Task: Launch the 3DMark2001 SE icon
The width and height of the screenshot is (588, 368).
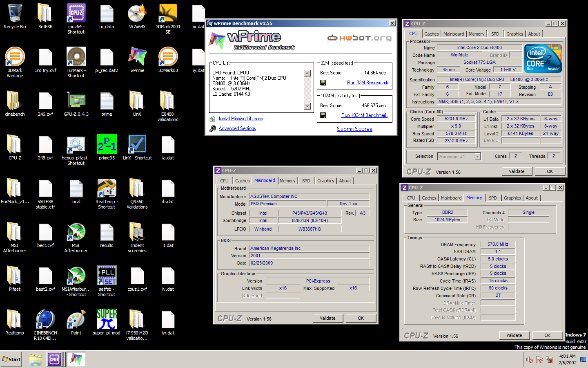Action: coord(168,19)
